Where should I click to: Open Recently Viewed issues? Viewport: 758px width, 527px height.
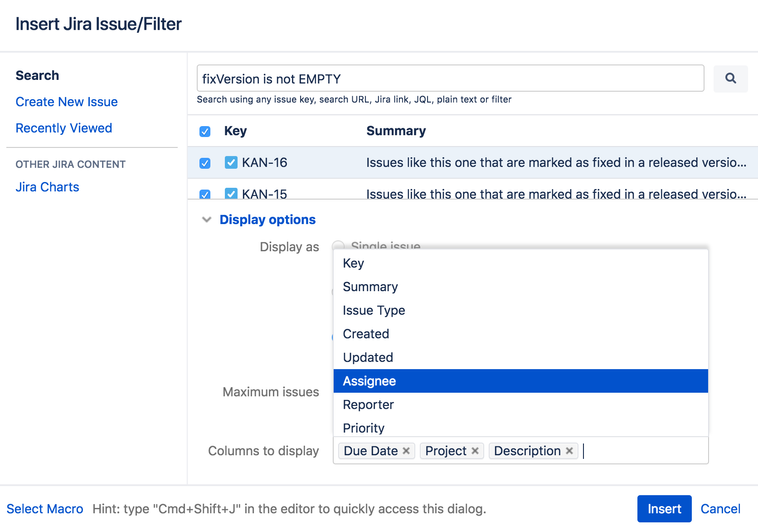64,128
